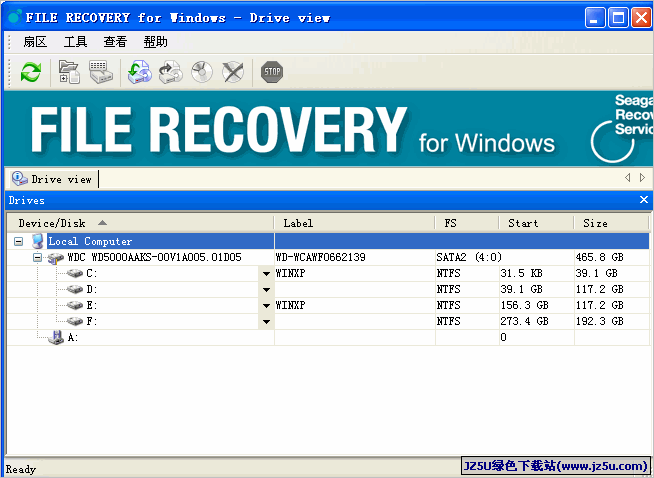Click the green Refresh drives icon
The height and width of the screenshot is (478, 654).
pos(31,72)
